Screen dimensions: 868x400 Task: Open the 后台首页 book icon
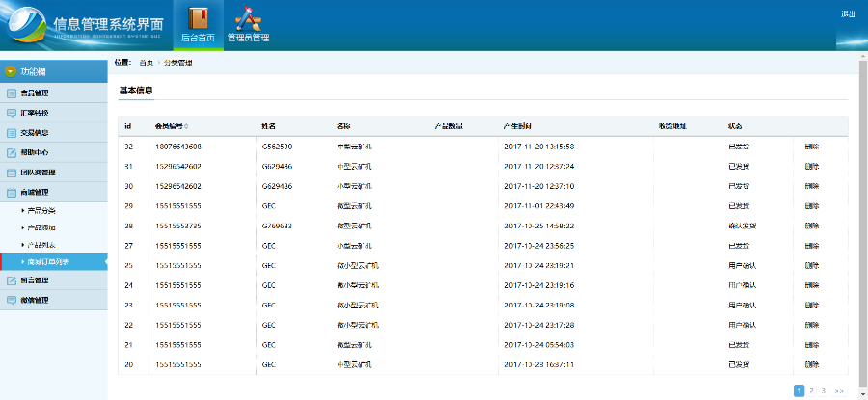click(198, 19)
